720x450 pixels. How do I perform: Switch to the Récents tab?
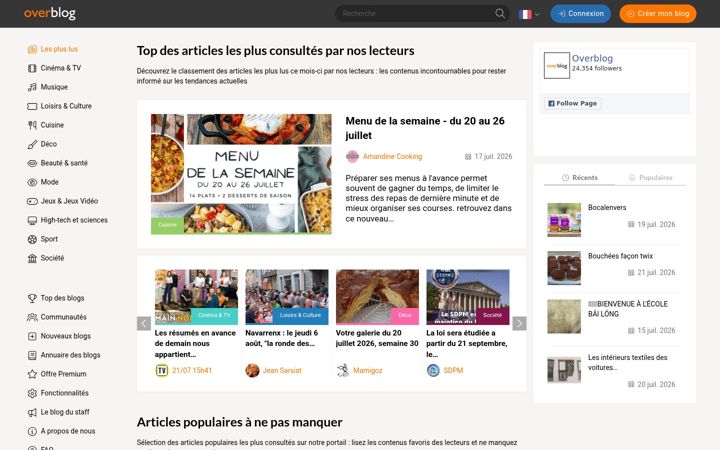click(x=579, y=178)
